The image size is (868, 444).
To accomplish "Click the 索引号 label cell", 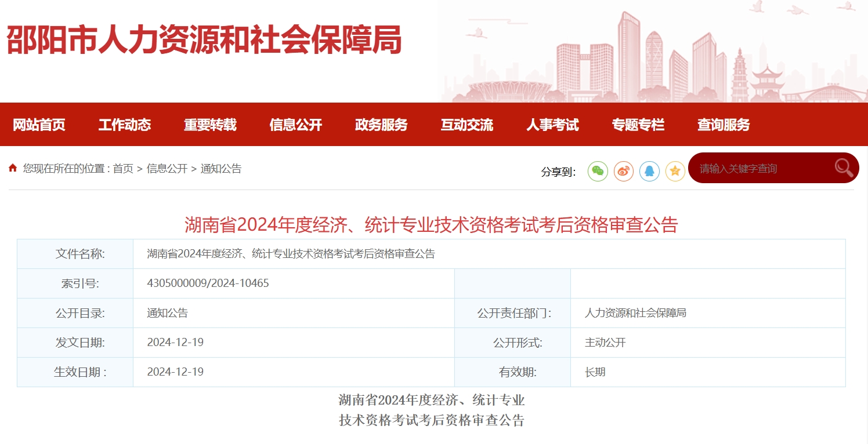I will (75, 283).
